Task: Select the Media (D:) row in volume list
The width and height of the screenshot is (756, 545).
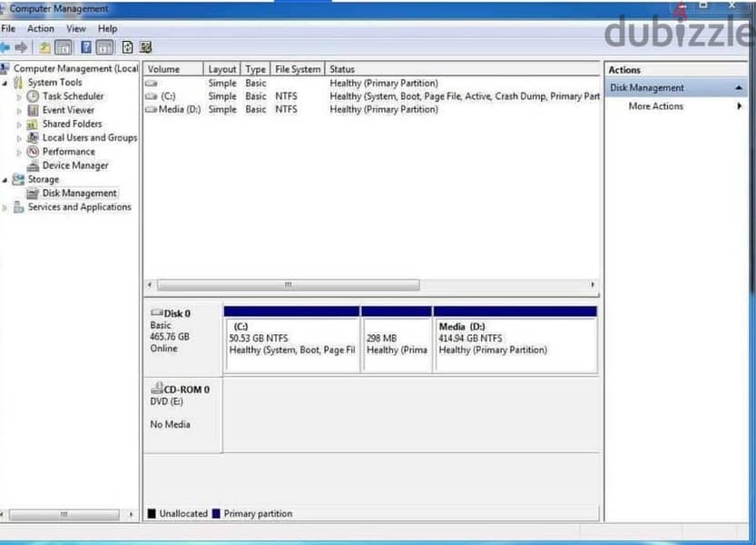Action: click(x=372, y=110)
